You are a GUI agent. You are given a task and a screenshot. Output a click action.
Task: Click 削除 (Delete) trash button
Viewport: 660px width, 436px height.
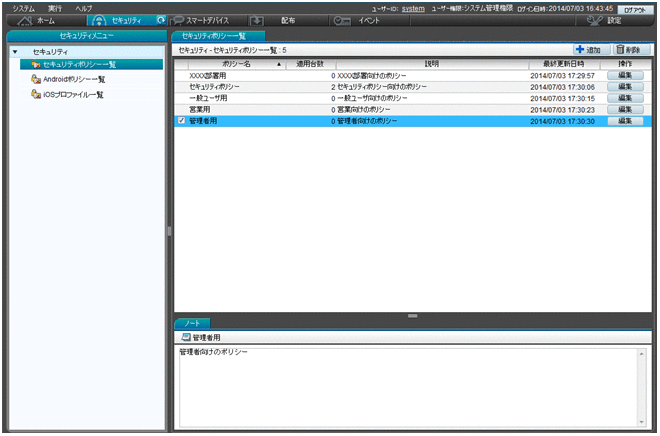tap(628, 49)
